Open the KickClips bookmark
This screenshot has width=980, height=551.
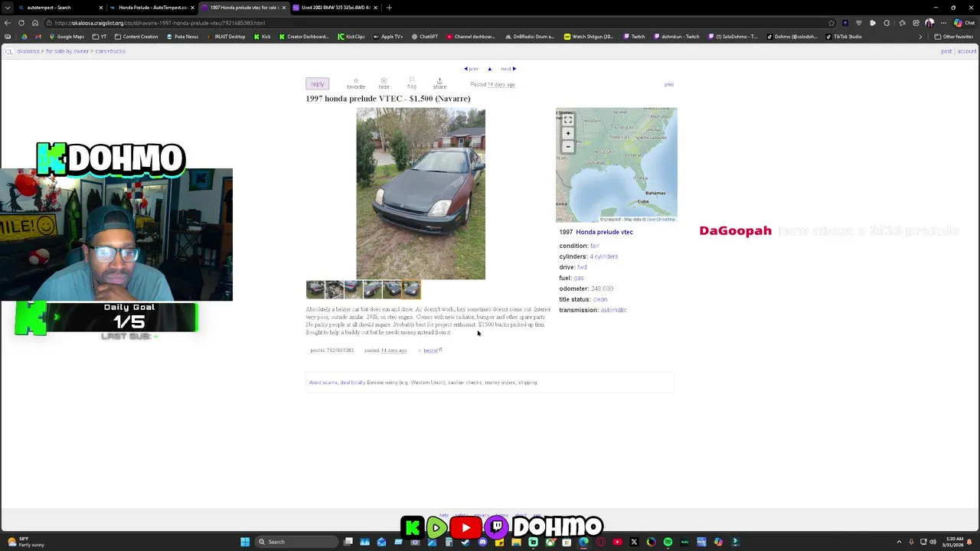click(x=351, y=37)
